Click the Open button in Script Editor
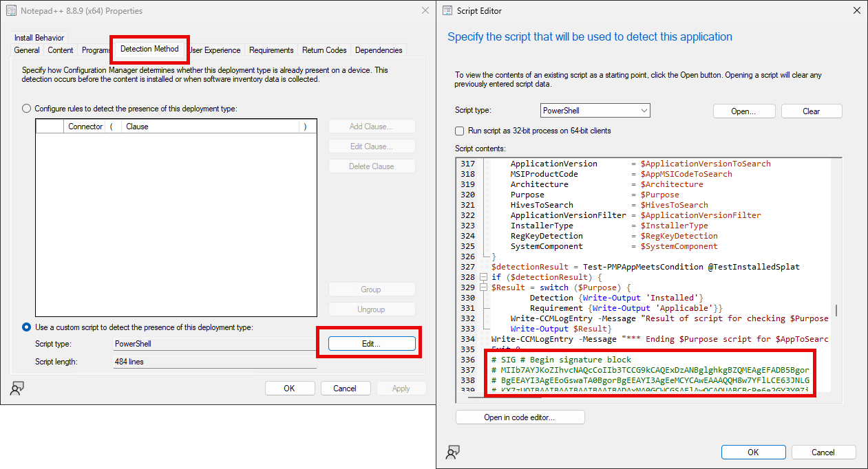The height and width of the screenshot is (469, 868). (x=743, y=110)
